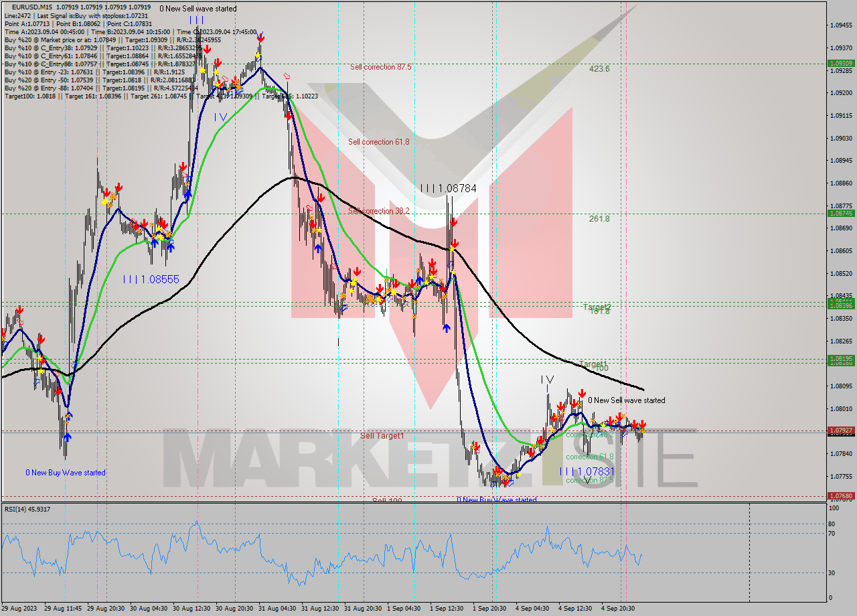Image resolution: width=857 pixels, height=616 pixels.
Task: Click the 1.08745 green price tag
Action: pos(841,213)
